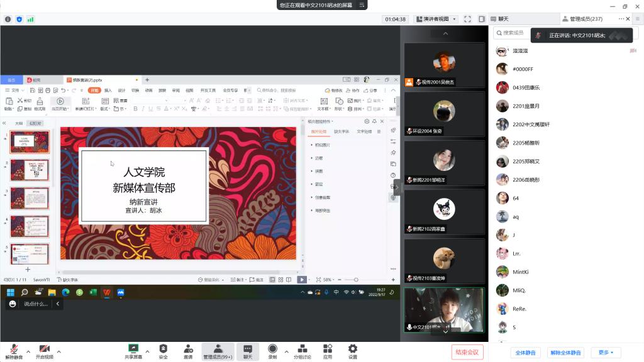Viewport: 644px width, 362px height.
Task: Click the 全体静音 mute all button
Action: tap(525, 353)
